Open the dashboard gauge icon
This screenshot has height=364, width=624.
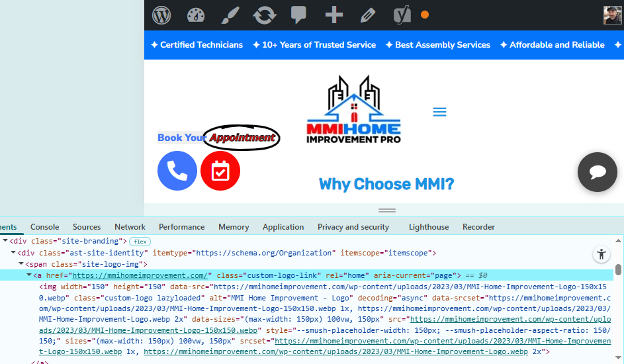pos(196,15)
